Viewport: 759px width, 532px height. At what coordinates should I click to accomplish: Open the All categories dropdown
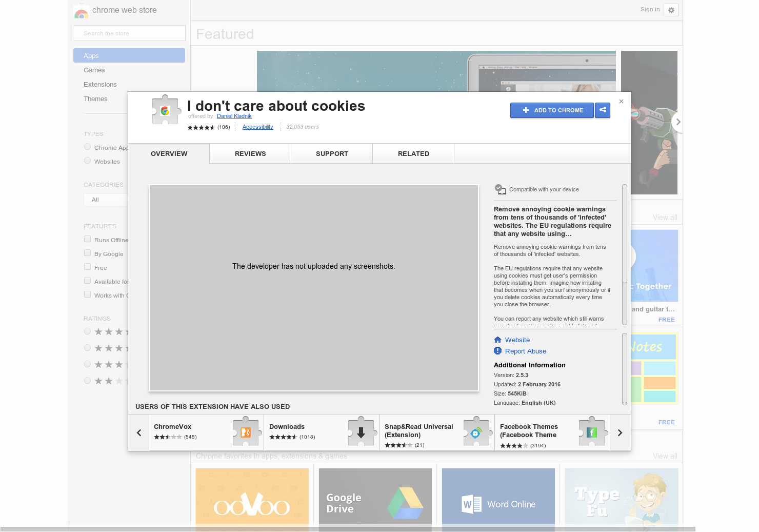tap(106, 200)
